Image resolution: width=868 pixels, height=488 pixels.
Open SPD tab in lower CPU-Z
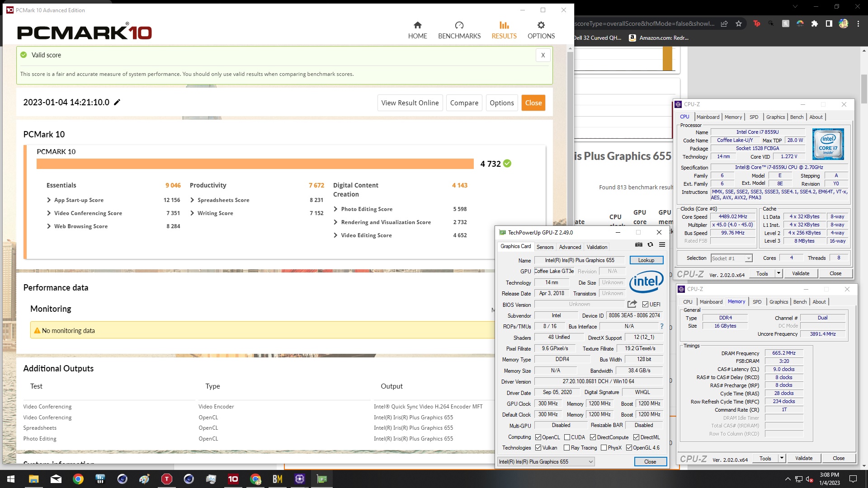coord(757,302)
